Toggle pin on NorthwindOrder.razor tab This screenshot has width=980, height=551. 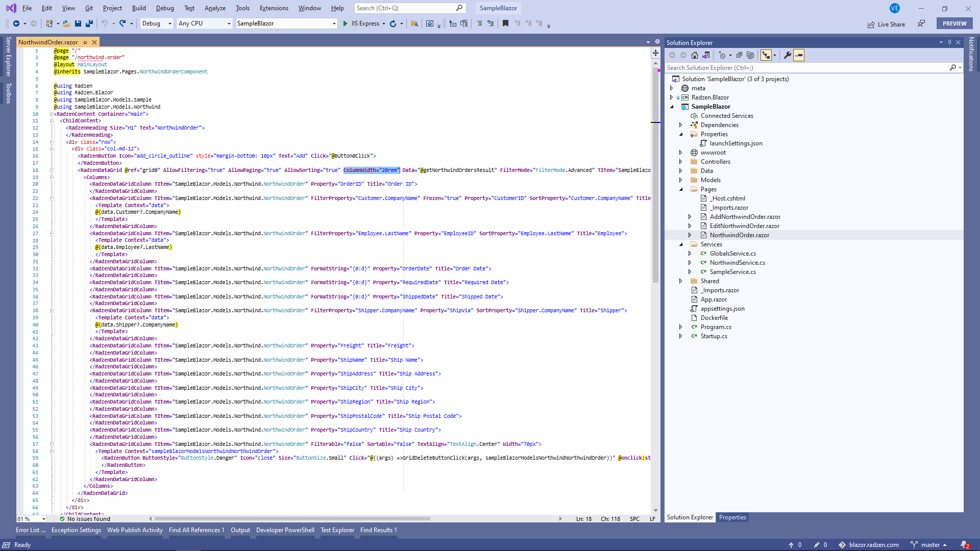click(x=85, y=42)
